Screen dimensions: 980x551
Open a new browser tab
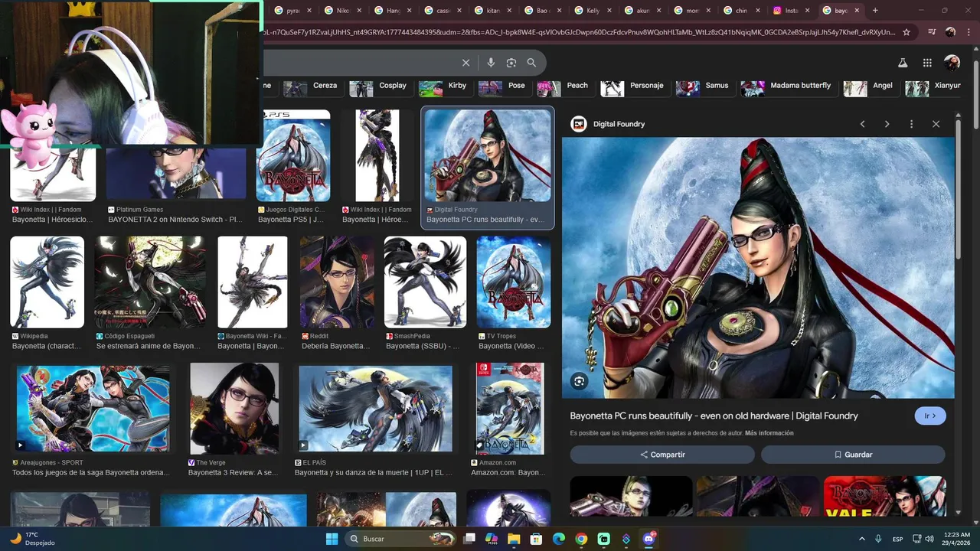[875, 11]
